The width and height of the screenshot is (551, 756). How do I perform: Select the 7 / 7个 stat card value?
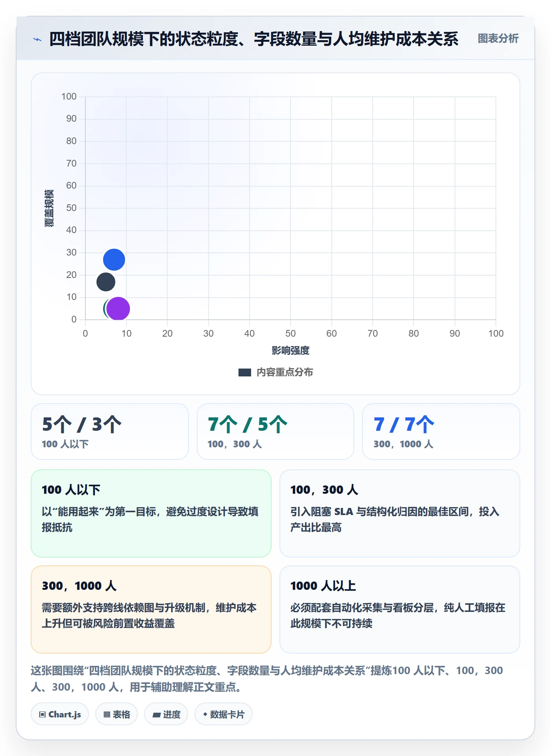tap(404, 424)
